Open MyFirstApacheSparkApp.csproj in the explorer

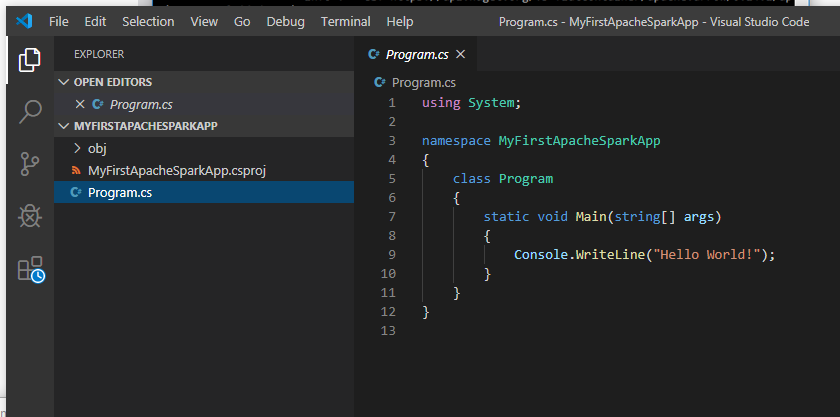coord(204,171)
